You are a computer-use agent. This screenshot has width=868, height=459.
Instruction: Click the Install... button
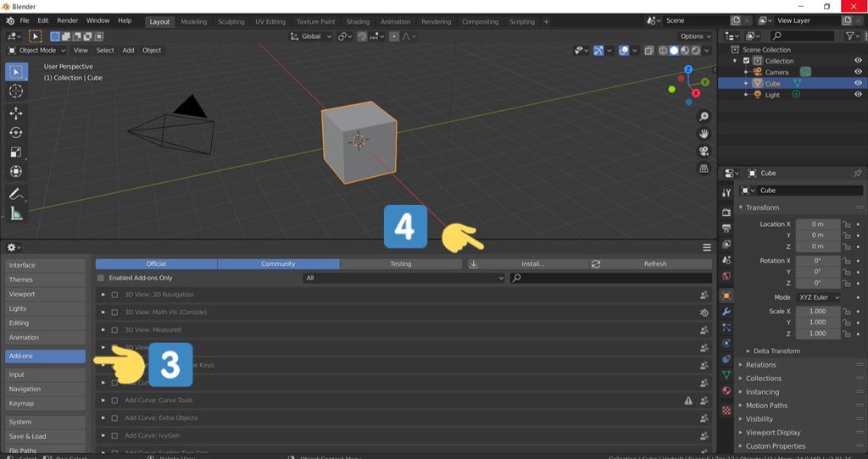coord(527,264)
